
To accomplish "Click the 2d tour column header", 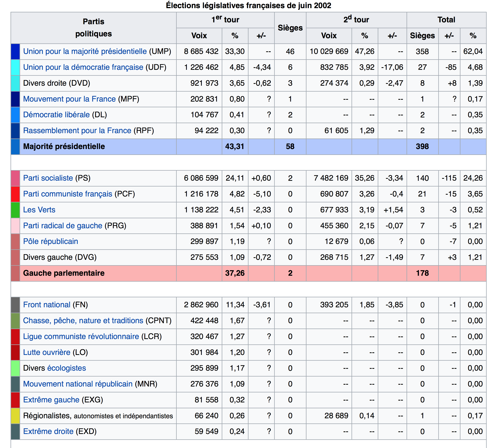I will tap(356, 20).
